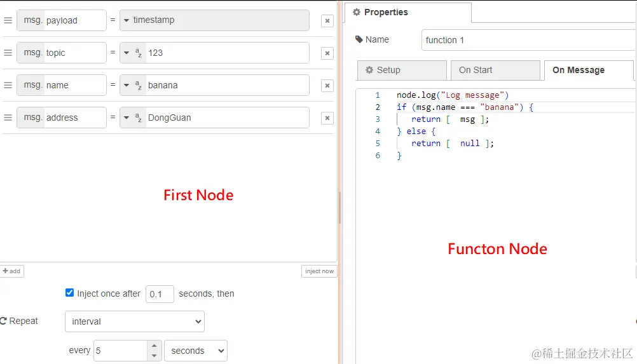Open type selector for DongGuan value
The image size is (637, 364).
click(x=127, y=118)
